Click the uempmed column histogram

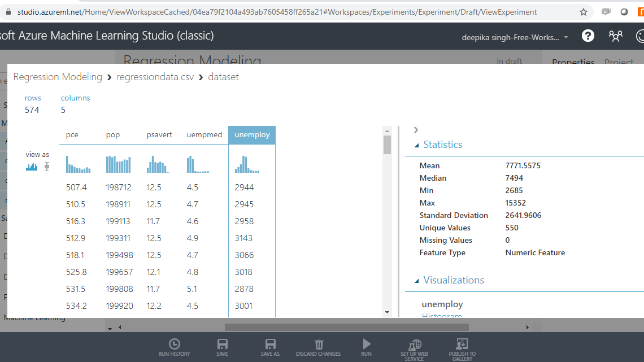coord(198,164)
